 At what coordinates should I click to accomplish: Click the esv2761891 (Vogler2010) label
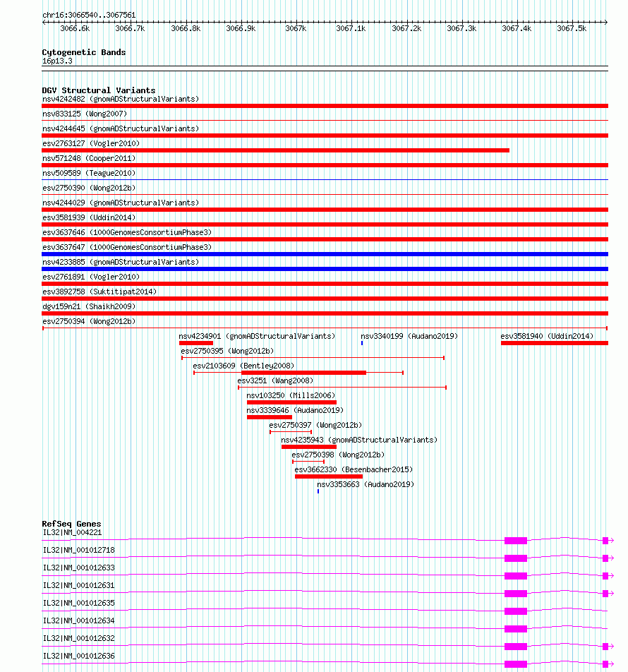(91, 277)
